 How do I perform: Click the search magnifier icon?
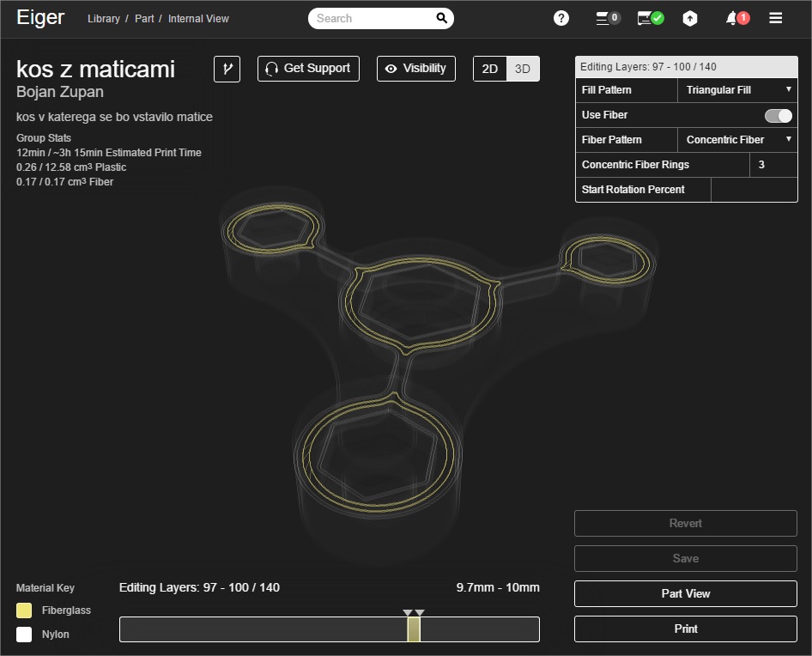pos(441,18)
